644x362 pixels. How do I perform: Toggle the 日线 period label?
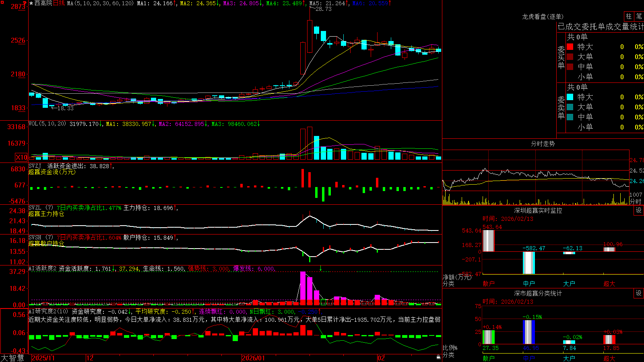click(x=59, y=3)
